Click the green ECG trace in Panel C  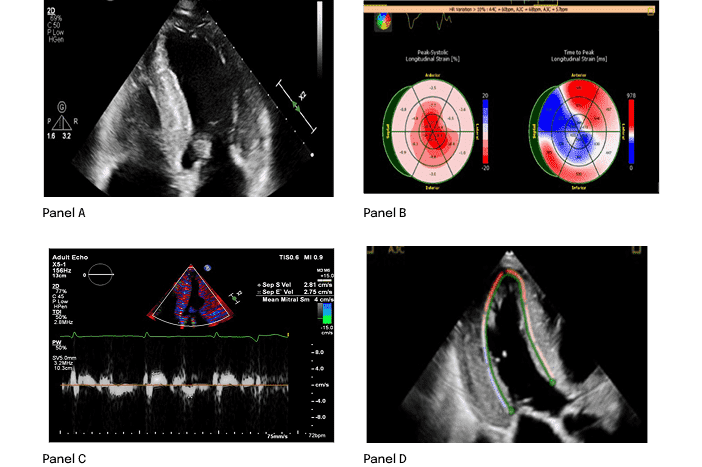click(175, 335)
